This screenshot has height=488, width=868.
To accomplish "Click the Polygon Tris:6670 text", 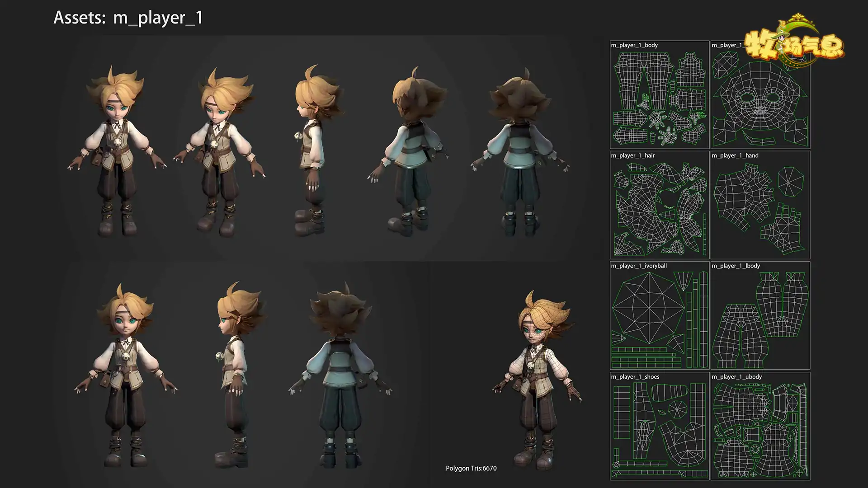I will point(471,468).
